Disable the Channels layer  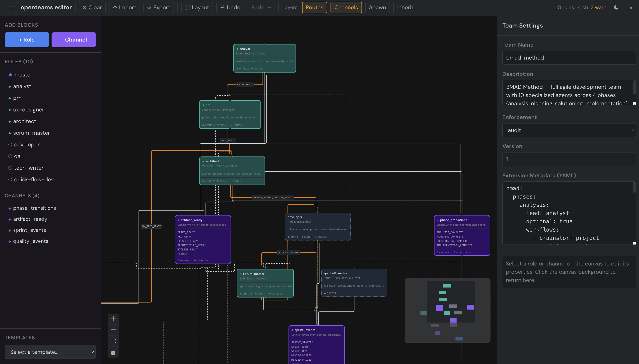tap(346, 7)
